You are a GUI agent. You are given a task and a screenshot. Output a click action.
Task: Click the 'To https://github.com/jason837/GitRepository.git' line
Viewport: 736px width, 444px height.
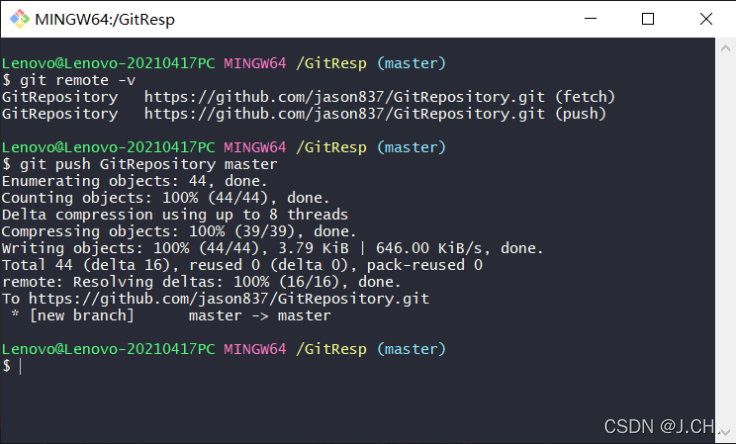(x=215, y=299)
